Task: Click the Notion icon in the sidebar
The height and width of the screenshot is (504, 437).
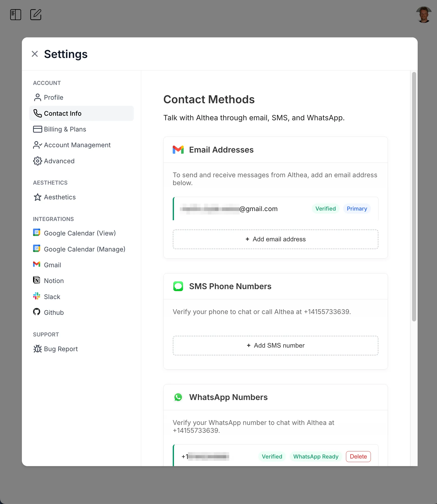Action: tap(37, 280)
